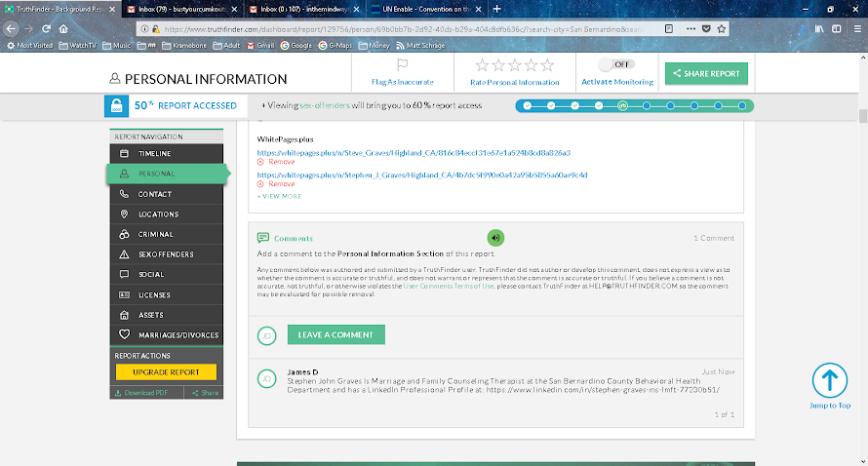Screen dimensions: 868x466
Task: Open Firefox hamburger menu
Action: [857, 29]
